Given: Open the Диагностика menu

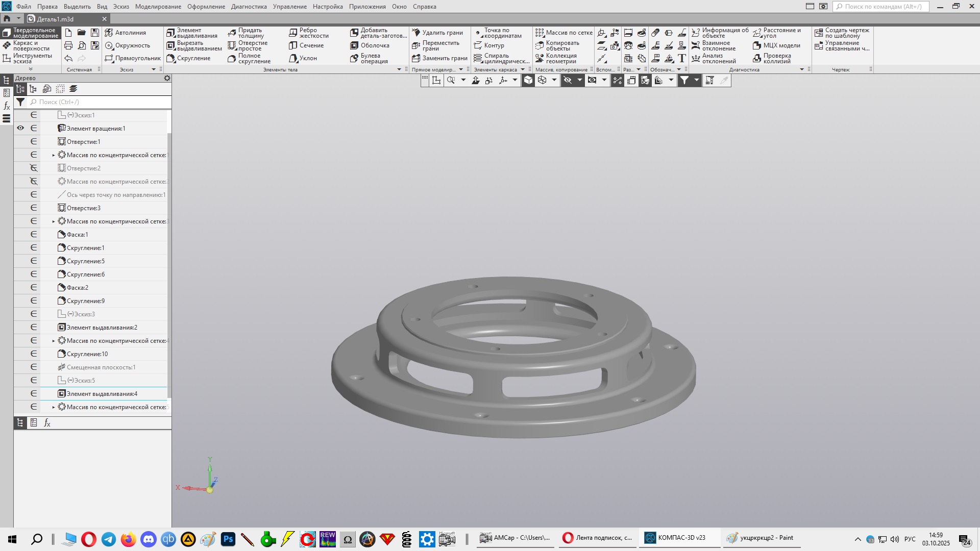Looking at the screenshot, I should pos(249,7).
